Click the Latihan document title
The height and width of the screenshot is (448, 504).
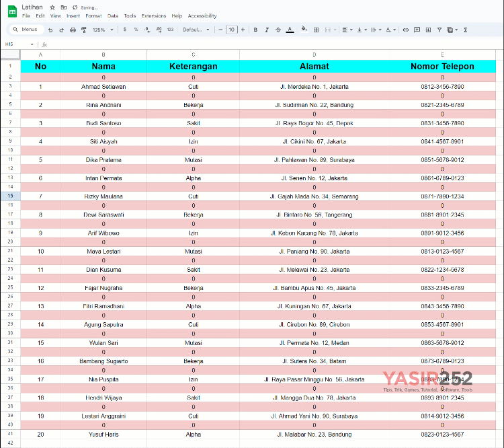(32, 7)
